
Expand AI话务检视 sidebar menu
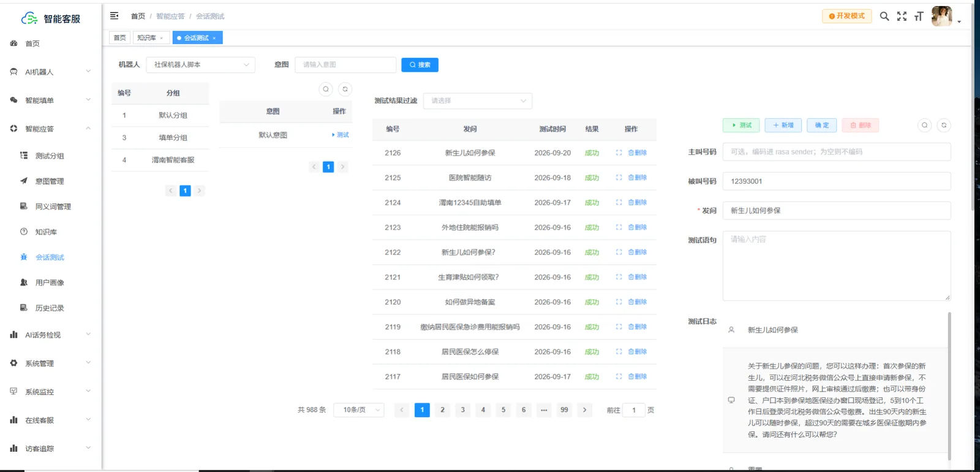click(51, 335)
